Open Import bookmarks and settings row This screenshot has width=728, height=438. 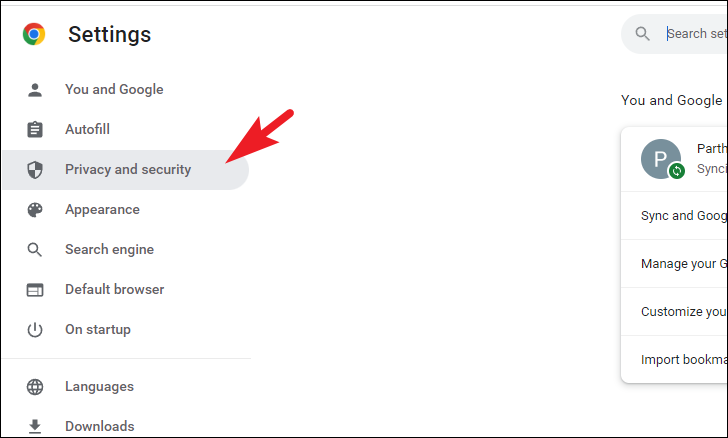tap(674, 360)
